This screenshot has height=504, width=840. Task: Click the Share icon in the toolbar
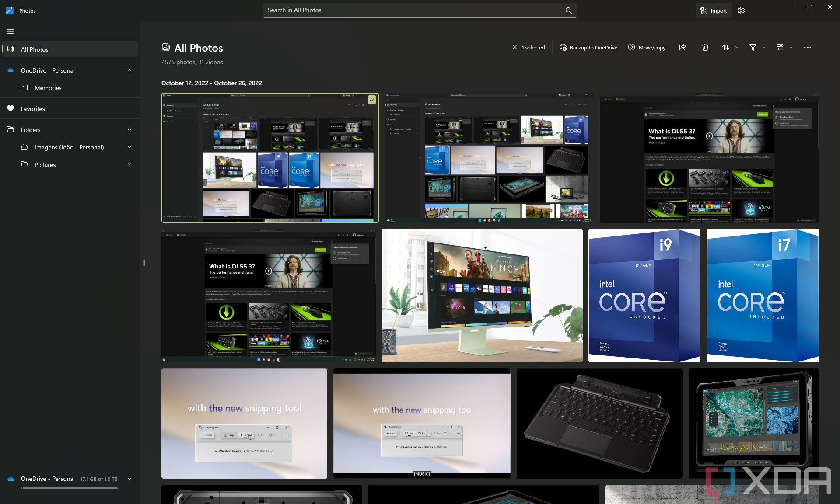(682, 47)
